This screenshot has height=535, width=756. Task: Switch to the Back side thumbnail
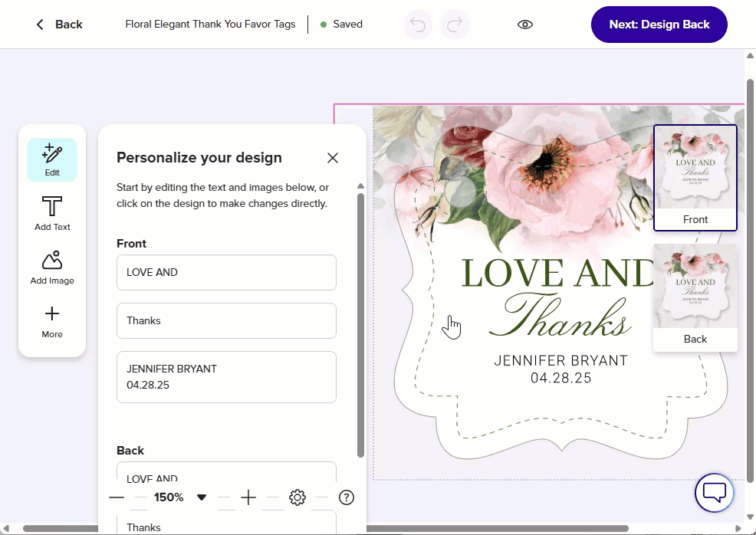695,297
